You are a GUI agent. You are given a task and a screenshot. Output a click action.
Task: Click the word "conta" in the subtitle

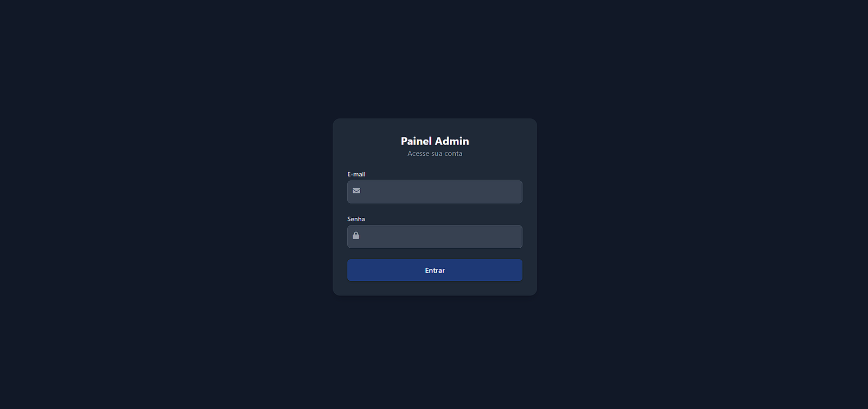click(x=453, y=154)
